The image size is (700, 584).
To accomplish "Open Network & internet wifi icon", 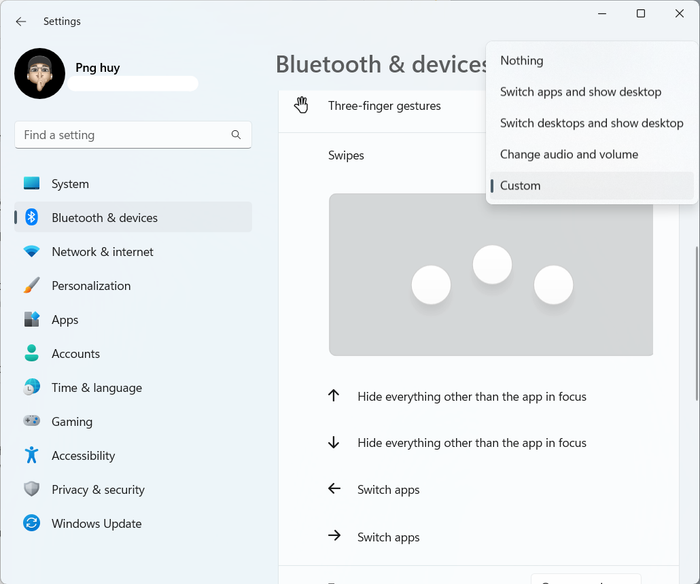I will (x=32, y=251).
